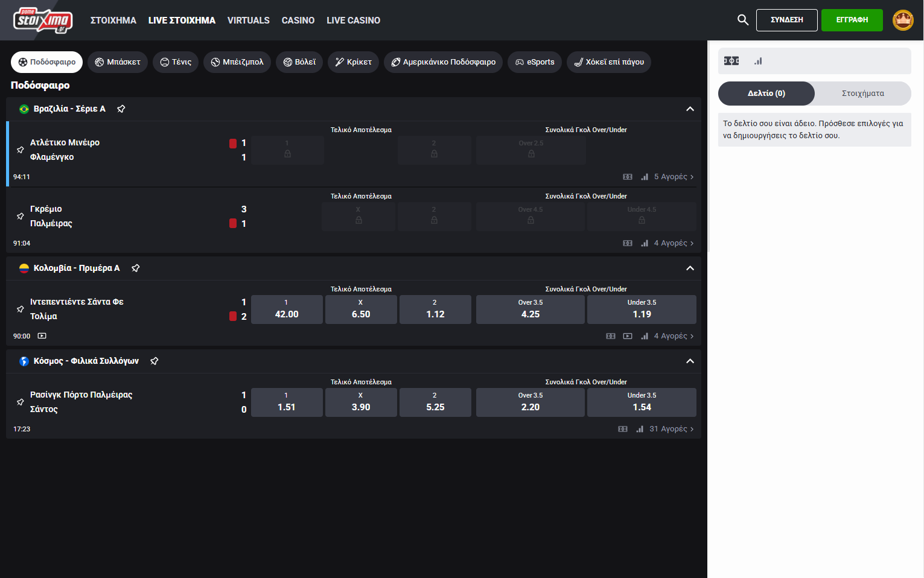The image size is (924, 578).
Task: Open the CASINO menu item
Action: click(298, 21)
